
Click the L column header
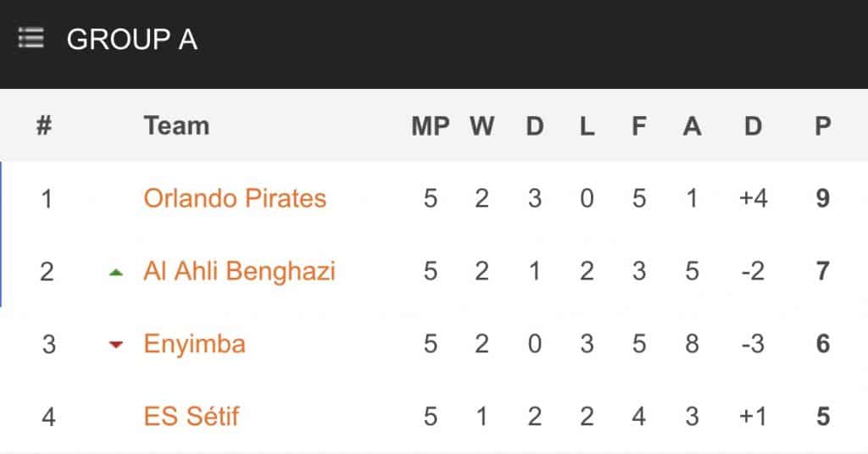pos(587,126)
